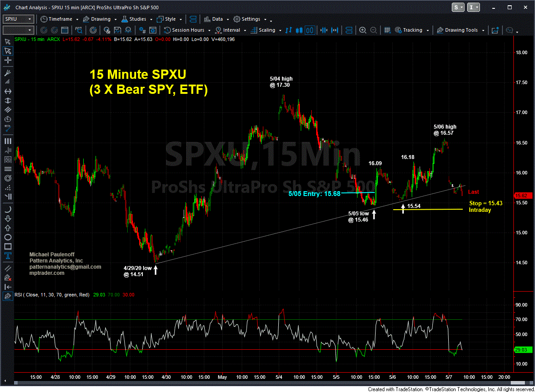
Task: Select the rectangle drawing tool
Action: point(7,246)
